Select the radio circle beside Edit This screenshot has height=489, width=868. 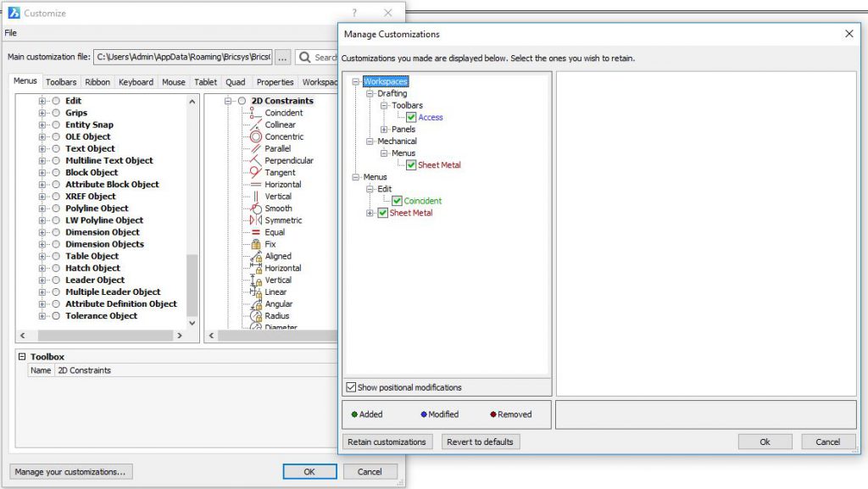click(55, 101)
